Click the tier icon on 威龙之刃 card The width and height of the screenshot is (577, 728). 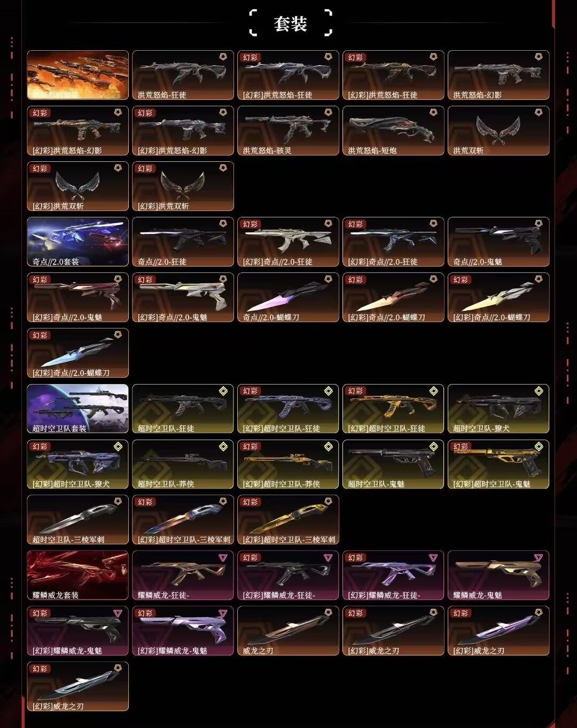pos(328,612)
